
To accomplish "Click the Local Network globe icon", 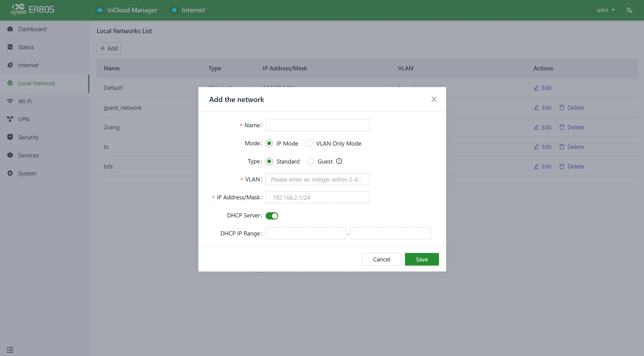I will (x=10, y=83).
